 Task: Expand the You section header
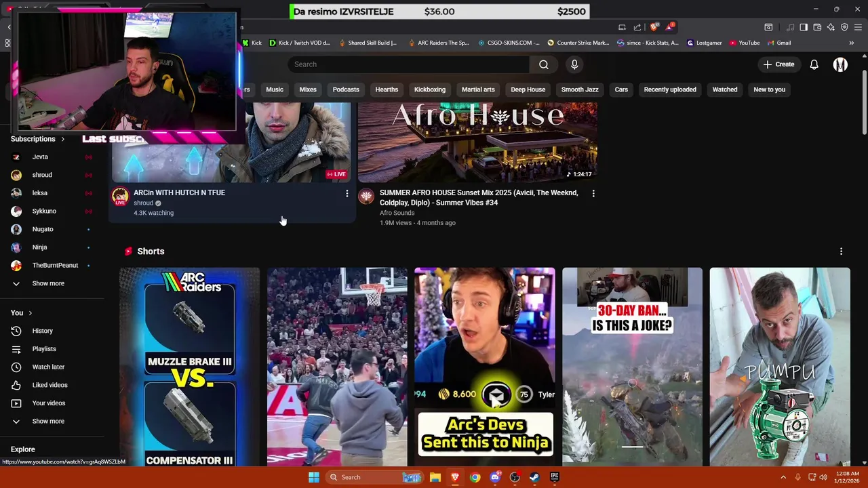coord(22,313)
